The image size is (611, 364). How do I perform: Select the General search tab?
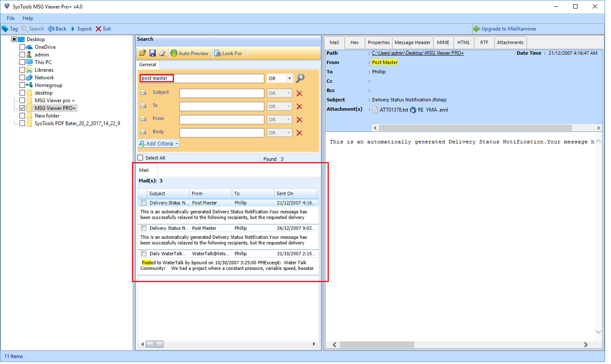tap(148, 64)
